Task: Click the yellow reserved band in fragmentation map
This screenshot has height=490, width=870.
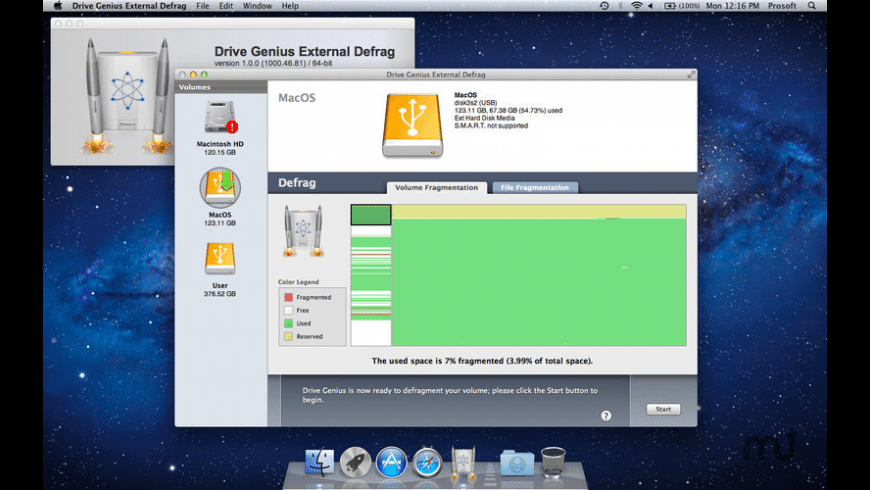Action: tap(539, 211)
